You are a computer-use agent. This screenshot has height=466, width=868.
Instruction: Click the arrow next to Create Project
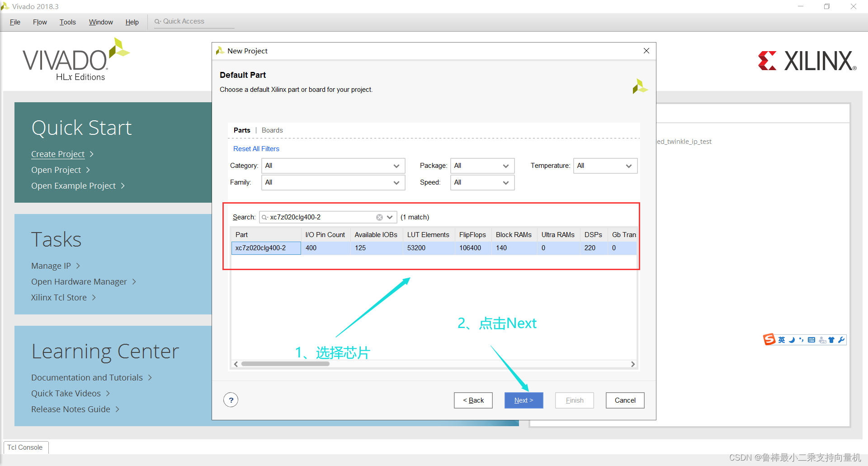[92, 154]
